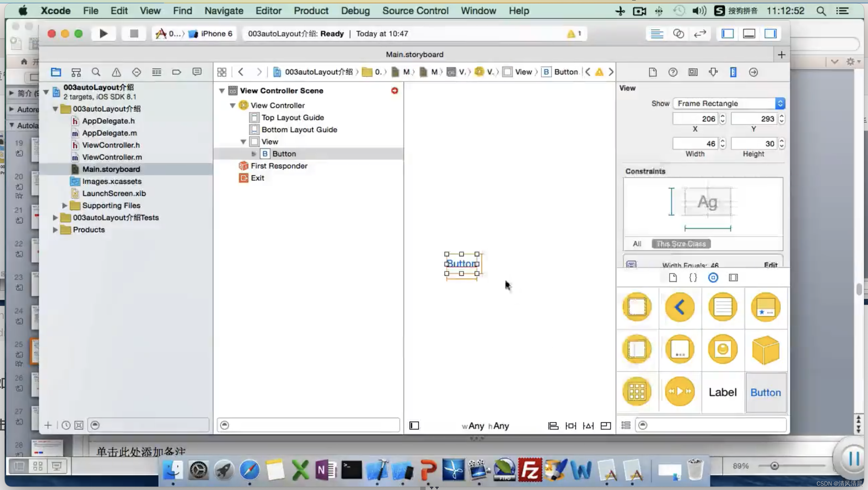Open the Breakpoint navigator

177,72
